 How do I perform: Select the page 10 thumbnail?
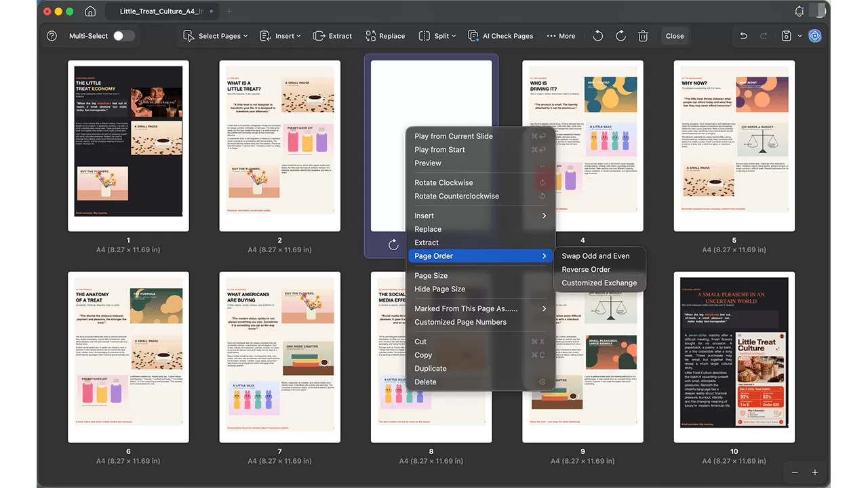[x=734, y=357]
